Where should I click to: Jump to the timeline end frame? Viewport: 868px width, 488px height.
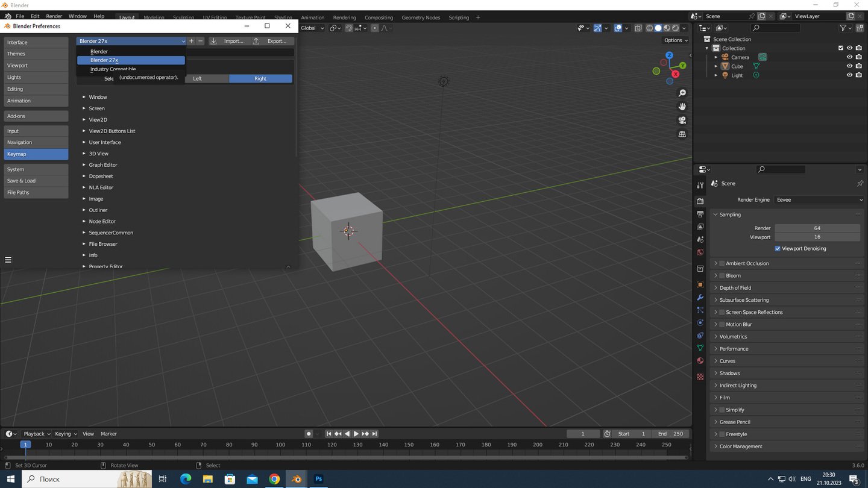point(374,434)
